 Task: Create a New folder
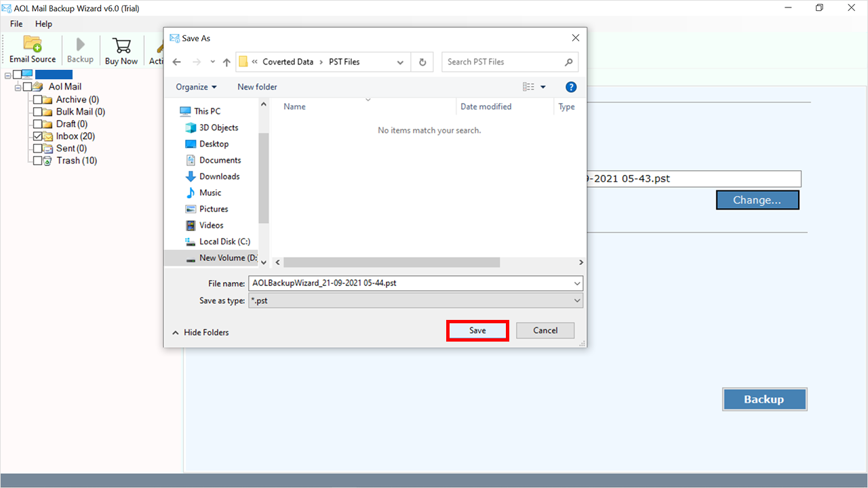[x=257, y=87]
